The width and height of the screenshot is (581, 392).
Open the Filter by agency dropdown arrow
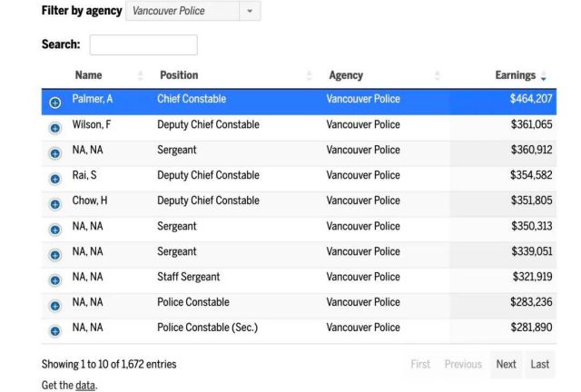point(250,11)
